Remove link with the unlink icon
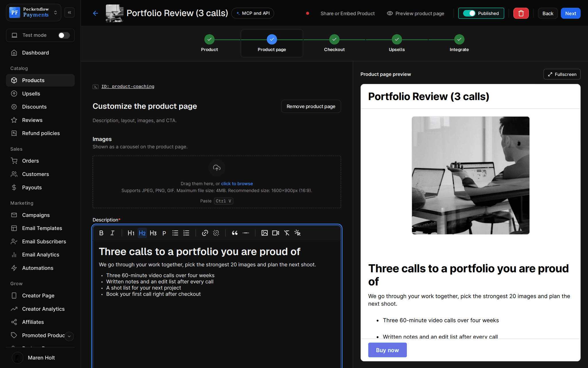 click(x=216, y=233)
